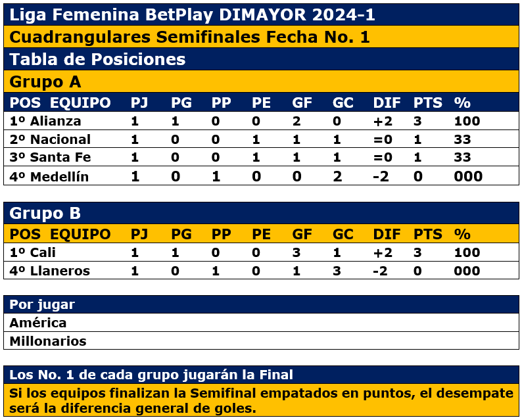Click Millonarios in the Por jugar list
This screenshot has width=522, height=420.
click(48, 341)
